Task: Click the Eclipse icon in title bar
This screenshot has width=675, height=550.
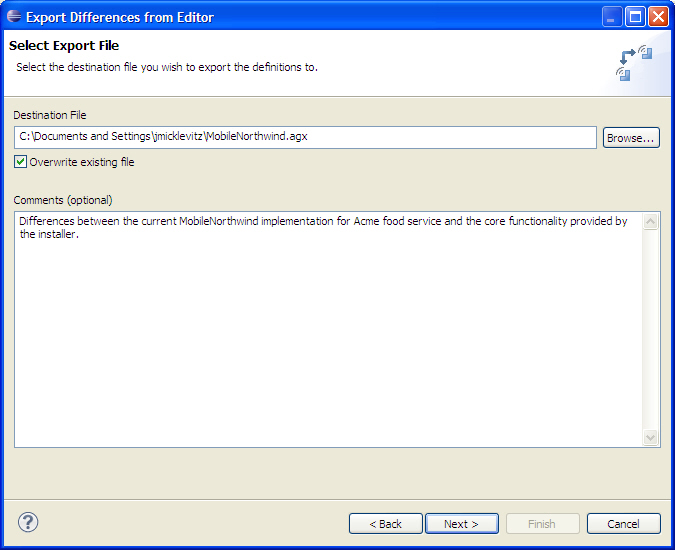Action: [14, 17]
